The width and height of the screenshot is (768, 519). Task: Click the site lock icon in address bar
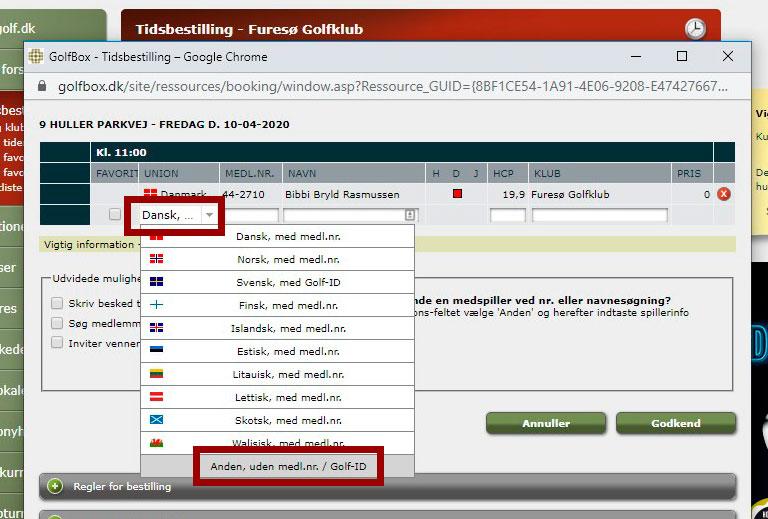pos(42,86)
